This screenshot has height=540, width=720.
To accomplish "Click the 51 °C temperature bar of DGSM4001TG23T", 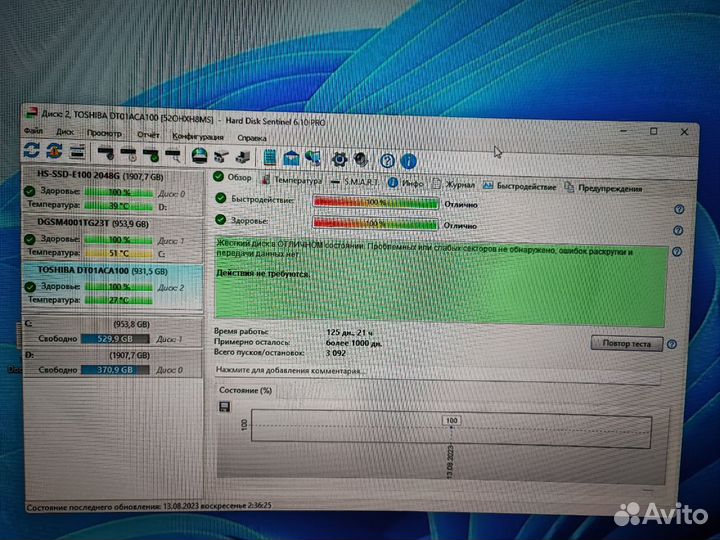I will (x=118, y=253).
